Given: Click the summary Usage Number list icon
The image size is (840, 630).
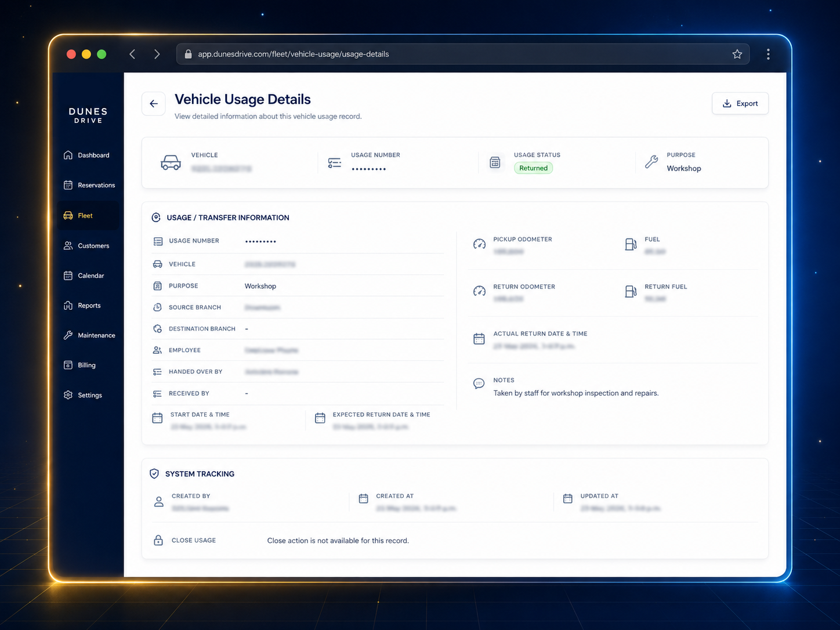Looking at the screenshot, I should [x=334, y=163].
